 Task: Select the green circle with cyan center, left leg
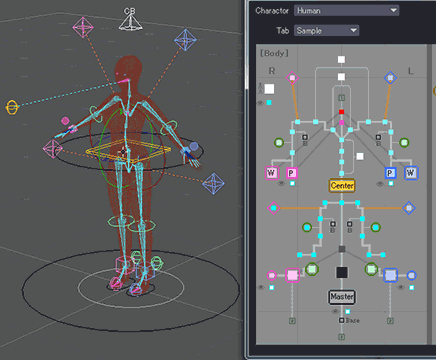pyautogui.click(x=376, y=228)
